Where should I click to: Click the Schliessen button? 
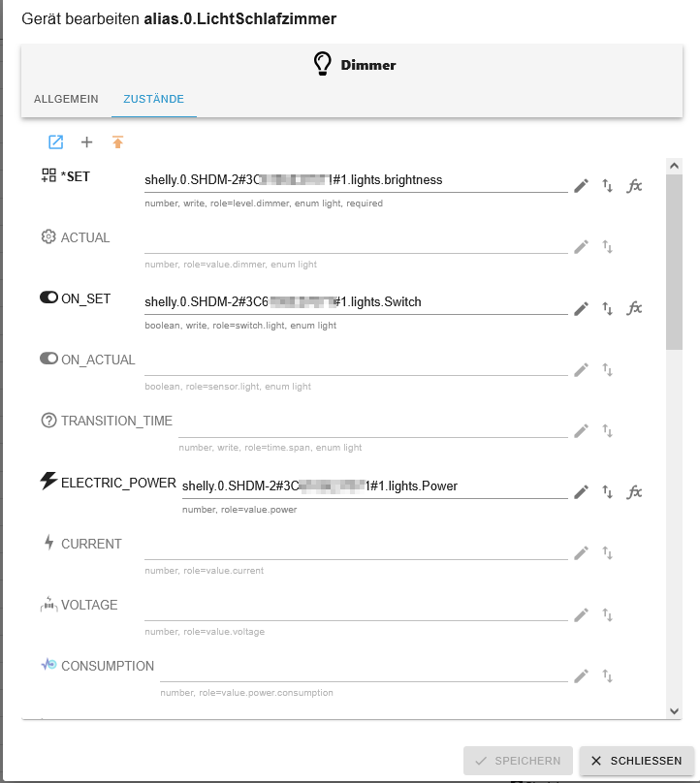(x=637, y=761)
